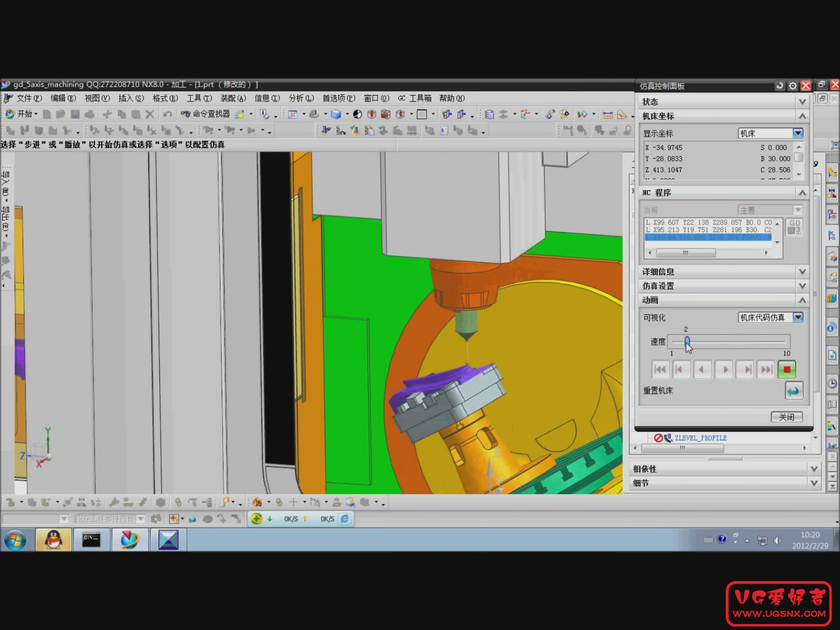Click the Windows Start orb
This screenshot has height=630, width=840.
[x=16, y=540]
